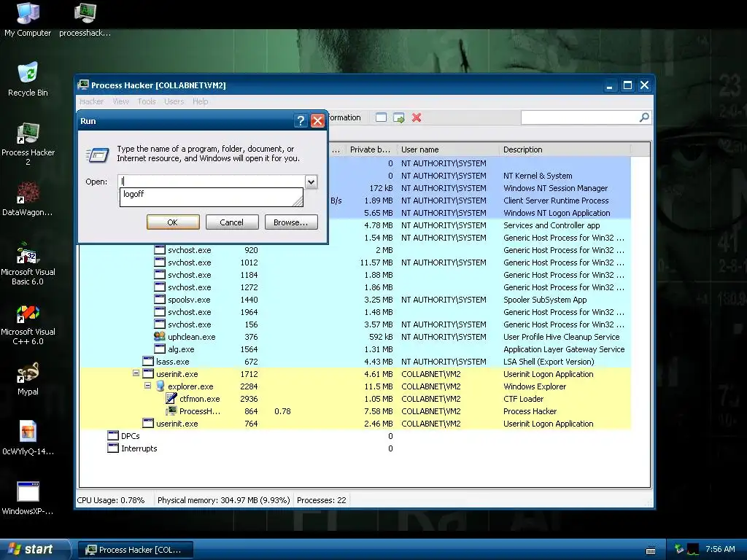Open the Run dialog Open dropdown arrow
747x560 pixels.
pyautogui.click(x=311, y=182)
